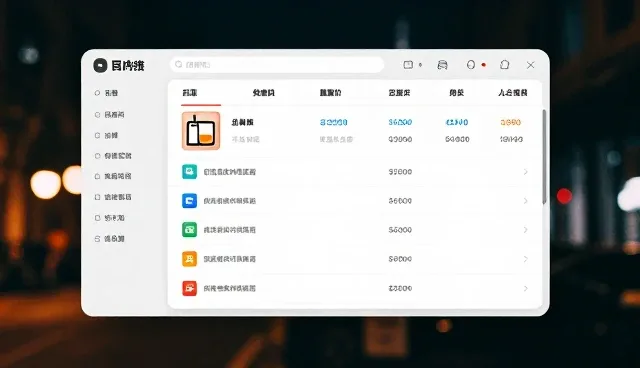Click the magnifier icon in search bar
Screen dimensions: 640x368
(178, 64)
